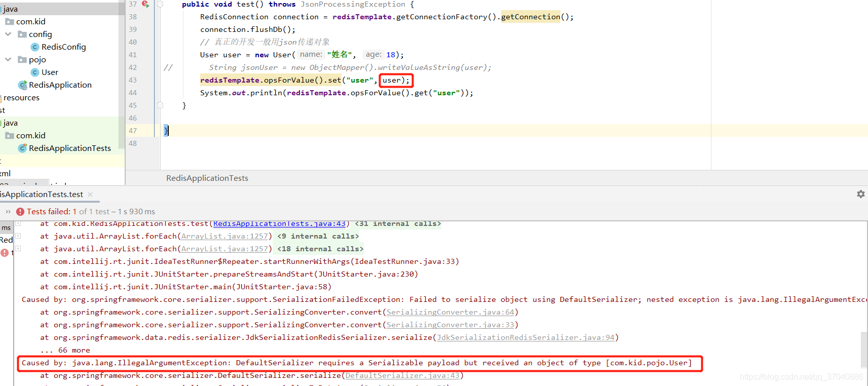868x386 pixels.
Task: Select the pojo folder icon
Action: 22,60
